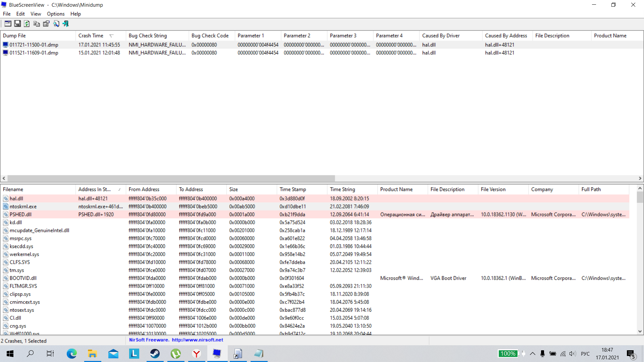This screenshot has height=362, width=644.
Task: Sort lower pane by Filename column
Action: (38, 189)
